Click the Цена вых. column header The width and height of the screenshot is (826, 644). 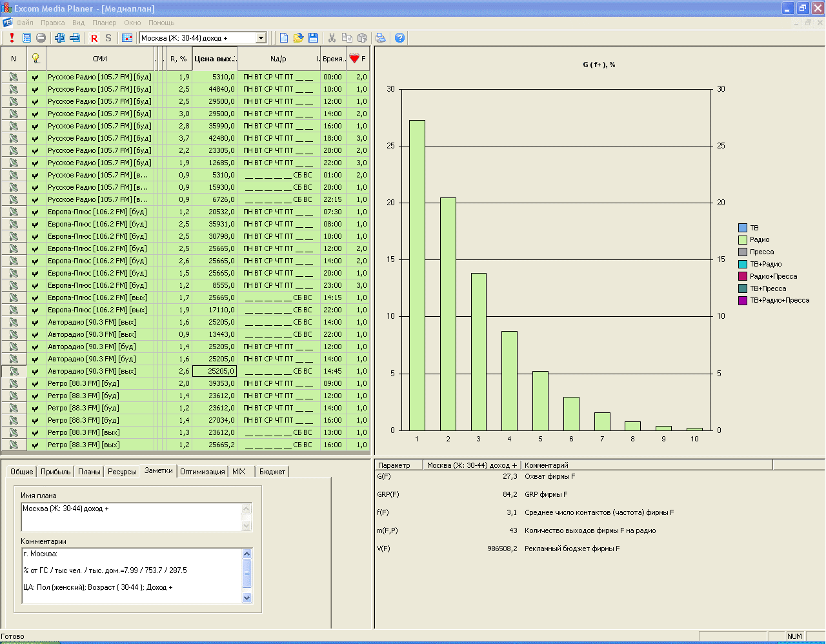pos(214,59)
